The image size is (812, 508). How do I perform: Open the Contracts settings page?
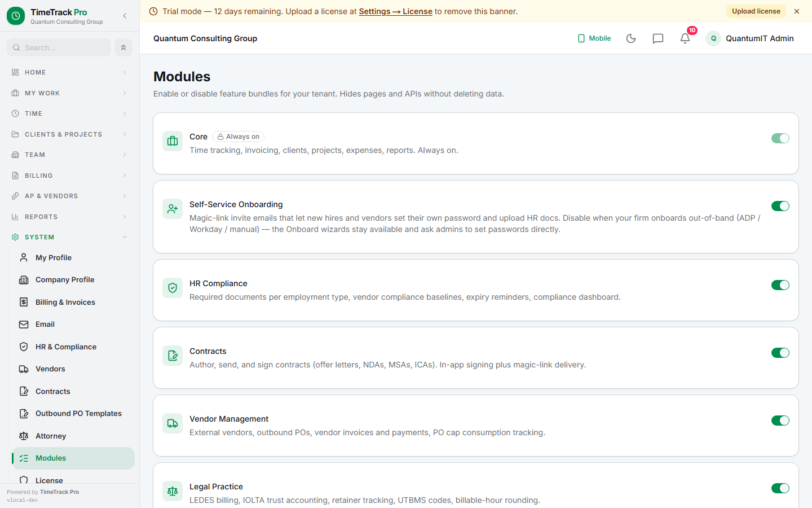point(73,391)
